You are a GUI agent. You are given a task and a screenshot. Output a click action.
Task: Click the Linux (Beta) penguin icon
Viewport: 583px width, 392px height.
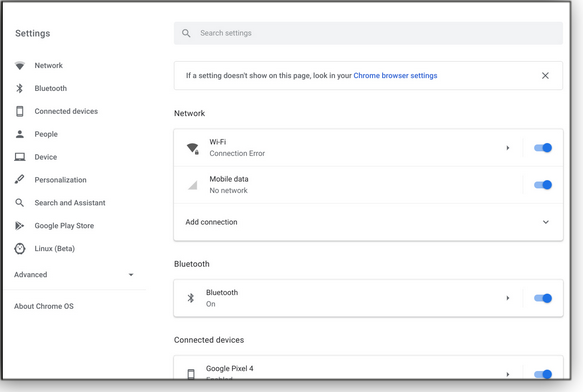(x=20, y=248)
